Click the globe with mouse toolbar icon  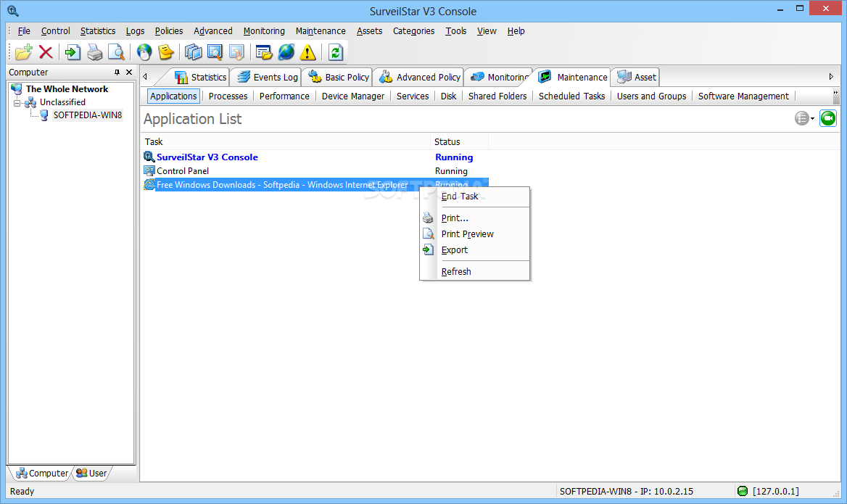[x=144, y=52]
